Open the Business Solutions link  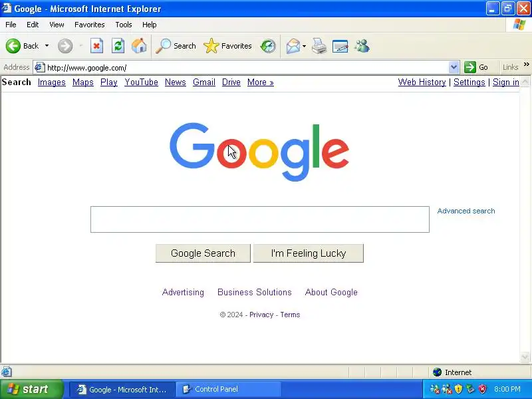click(255, 292)
